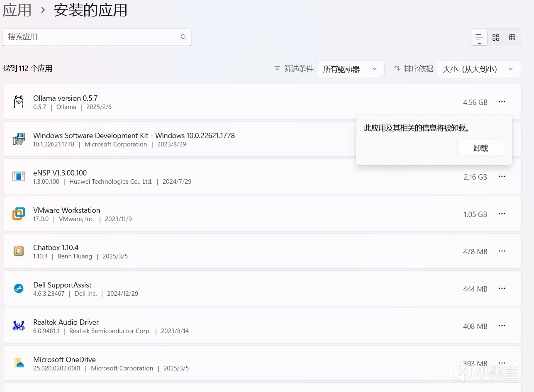This screenshot has width=534, height=392.
Task: Click the 408 MB size value
Action: [x=475, y=326]
